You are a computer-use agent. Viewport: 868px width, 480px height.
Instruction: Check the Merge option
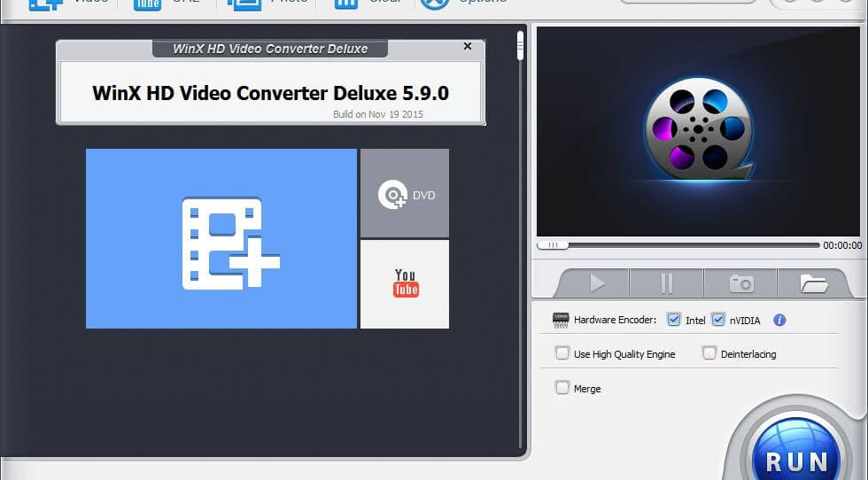point(562,388)
